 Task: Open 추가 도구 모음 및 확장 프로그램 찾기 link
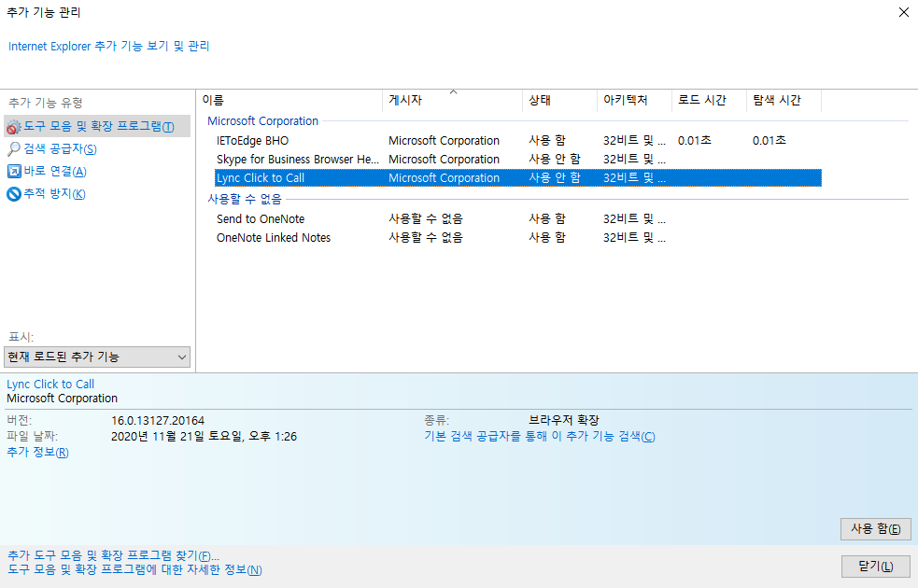click(x=113, y=556)
